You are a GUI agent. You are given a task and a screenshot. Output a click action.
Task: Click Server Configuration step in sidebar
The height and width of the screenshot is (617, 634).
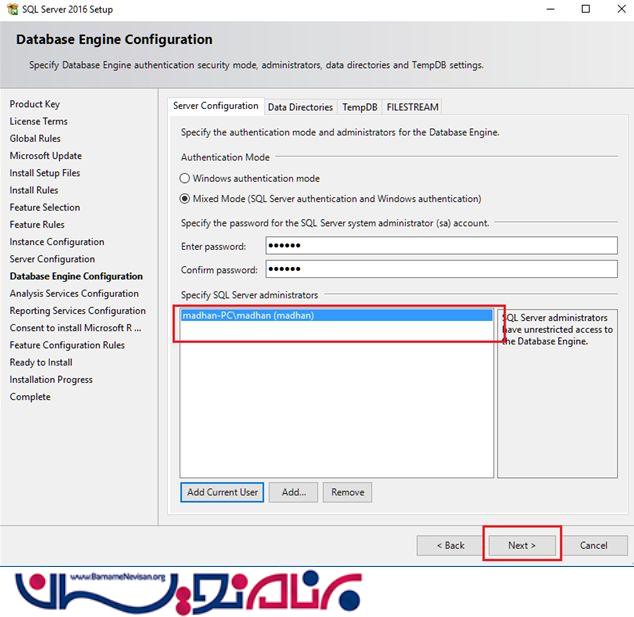[x=52, y=259]
